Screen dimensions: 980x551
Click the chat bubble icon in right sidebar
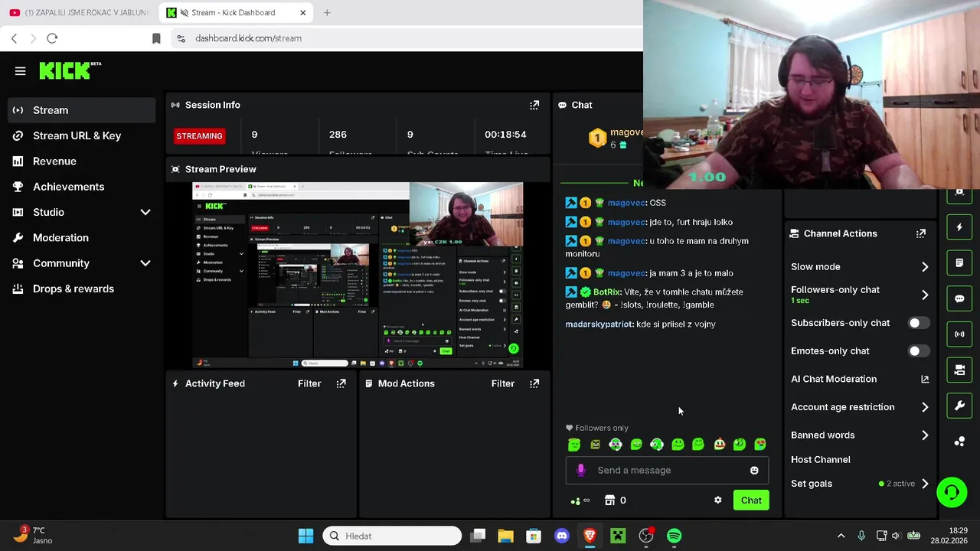[959, 298]
